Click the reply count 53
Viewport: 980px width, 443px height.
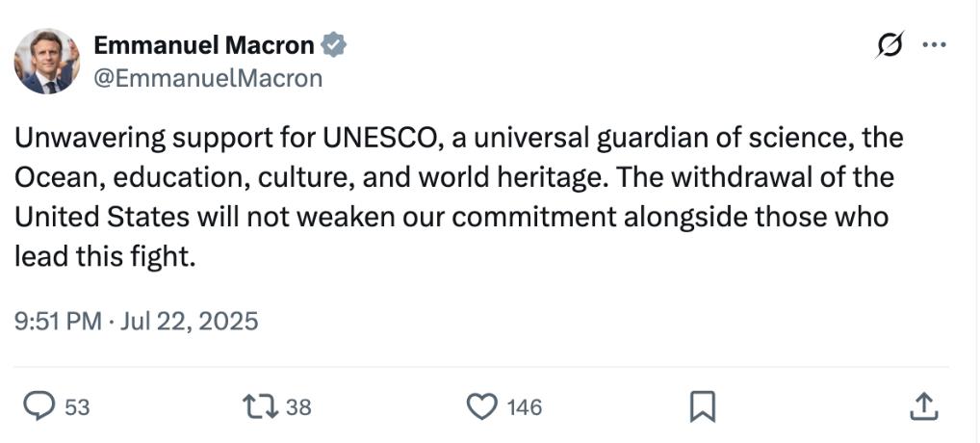77,407
